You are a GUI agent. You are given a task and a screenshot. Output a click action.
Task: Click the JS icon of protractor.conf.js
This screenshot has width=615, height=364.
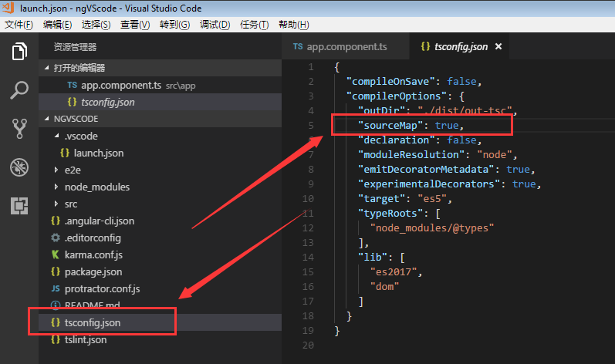tap(56, 288)
